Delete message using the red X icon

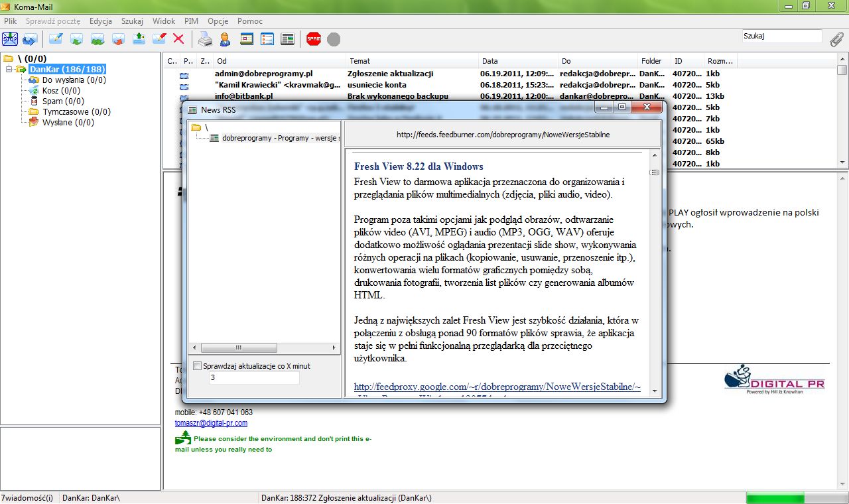pyautogui.click(x=178, y=39)
